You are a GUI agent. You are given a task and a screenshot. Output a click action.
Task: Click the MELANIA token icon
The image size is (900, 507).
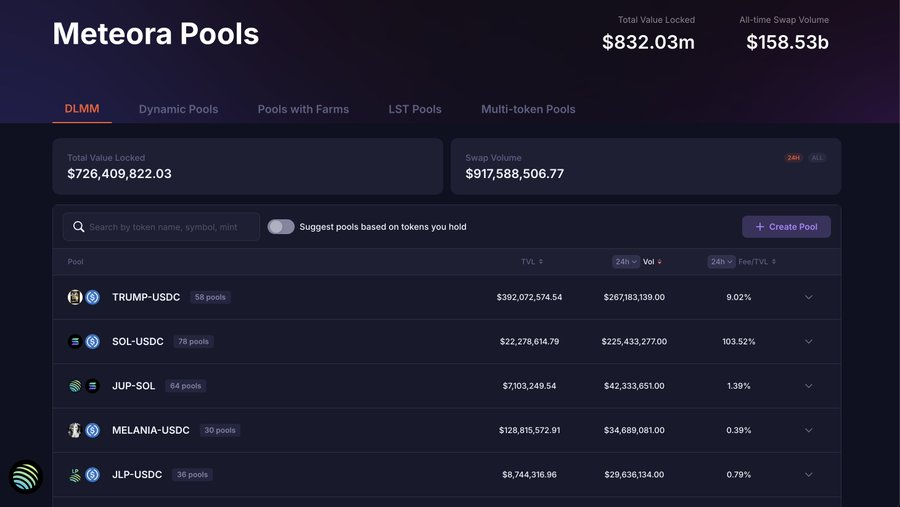coord(75,430)
